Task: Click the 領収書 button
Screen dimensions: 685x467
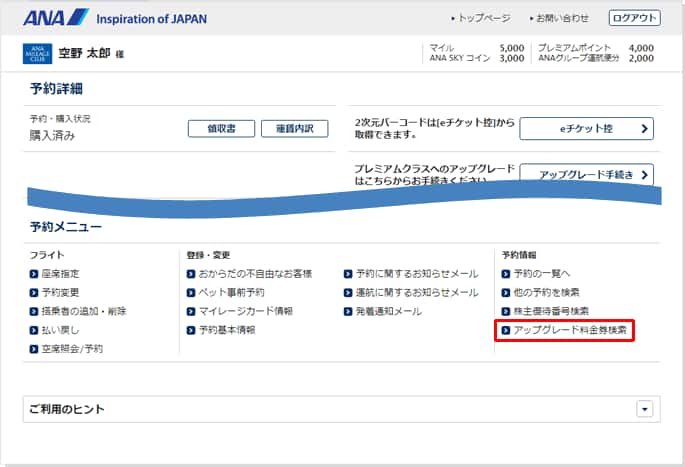Action: tap(216, 128)
